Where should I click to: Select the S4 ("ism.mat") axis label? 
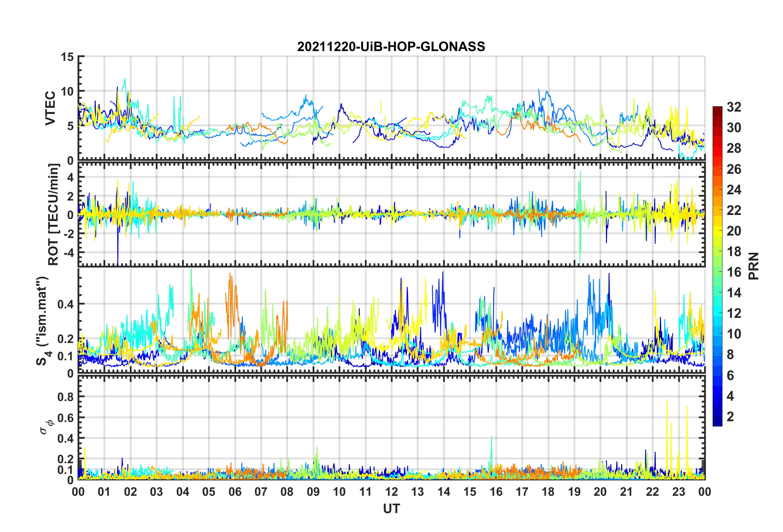tap(43, 321)
